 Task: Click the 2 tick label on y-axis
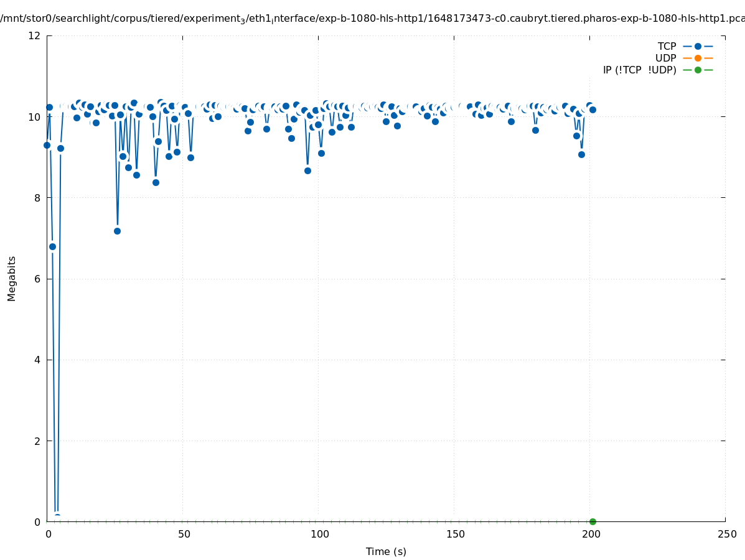(37, 441)
